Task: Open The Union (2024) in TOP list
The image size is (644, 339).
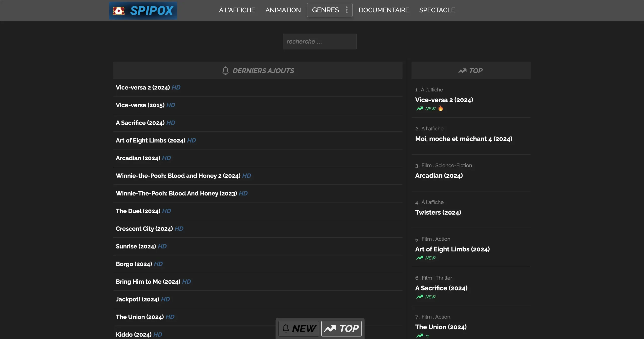Action: [441, 327]
